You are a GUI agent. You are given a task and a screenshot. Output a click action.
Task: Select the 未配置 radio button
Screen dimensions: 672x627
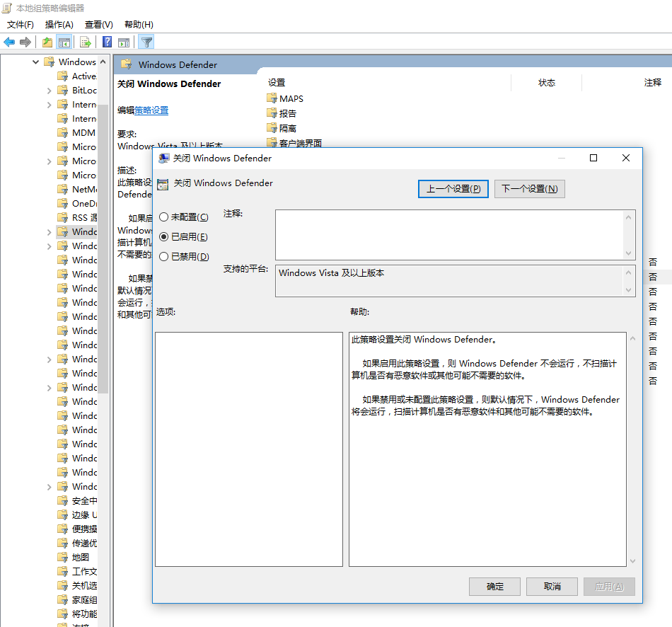pos(164,217)
